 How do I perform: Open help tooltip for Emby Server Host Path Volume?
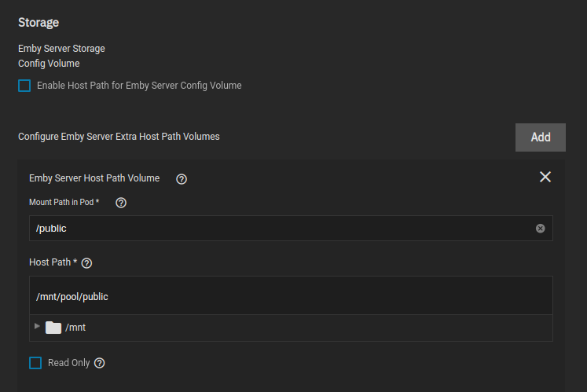(182, 179)
